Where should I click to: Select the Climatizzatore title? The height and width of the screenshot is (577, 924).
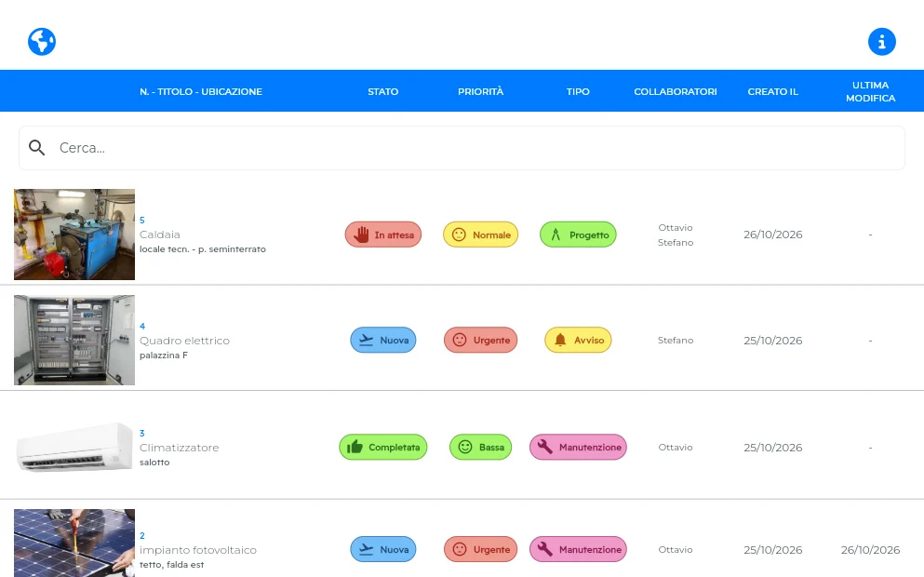coord(180,448)
